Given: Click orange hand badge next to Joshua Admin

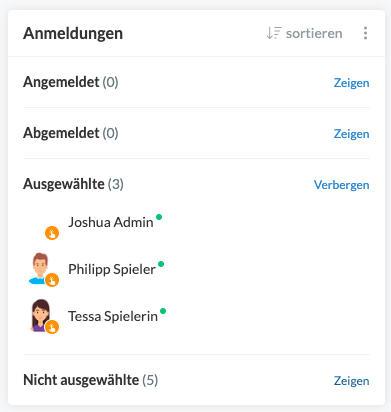Looking at the screenshot, I should [52, 233].
